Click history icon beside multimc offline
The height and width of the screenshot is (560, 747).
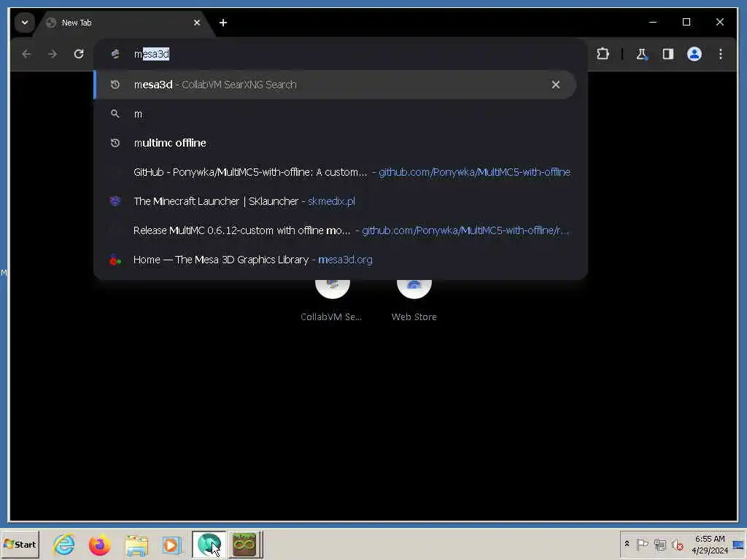(115, 143)
